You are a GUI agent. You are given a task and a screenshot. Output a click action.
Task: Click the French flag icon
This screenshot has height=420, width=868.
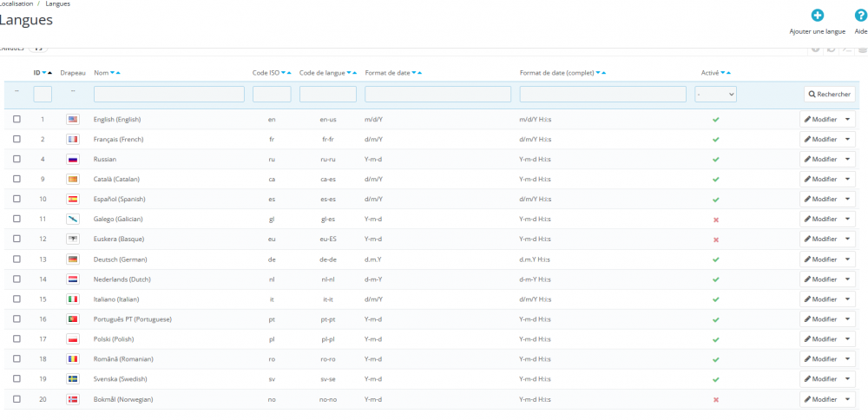[73, 139]
